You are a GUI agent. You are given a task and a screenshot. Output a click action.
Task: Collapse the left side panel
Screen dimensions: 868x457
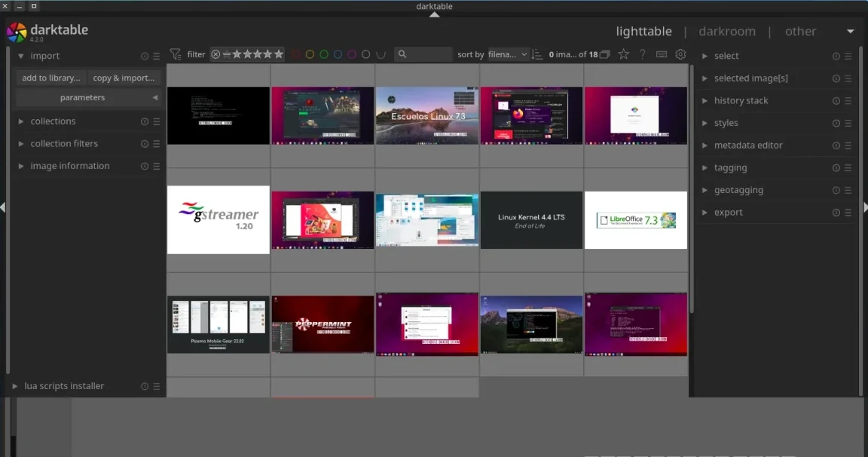coord(3,207)
